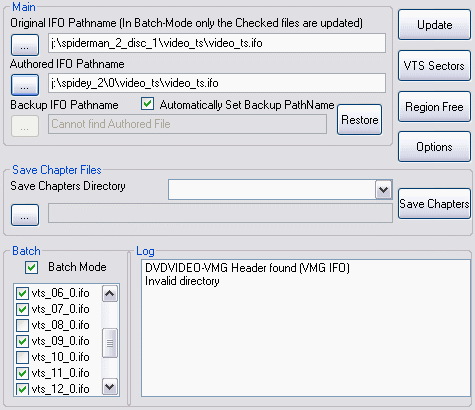Uncheck vts_06_0.ifo in the batch list

[22, 293]
